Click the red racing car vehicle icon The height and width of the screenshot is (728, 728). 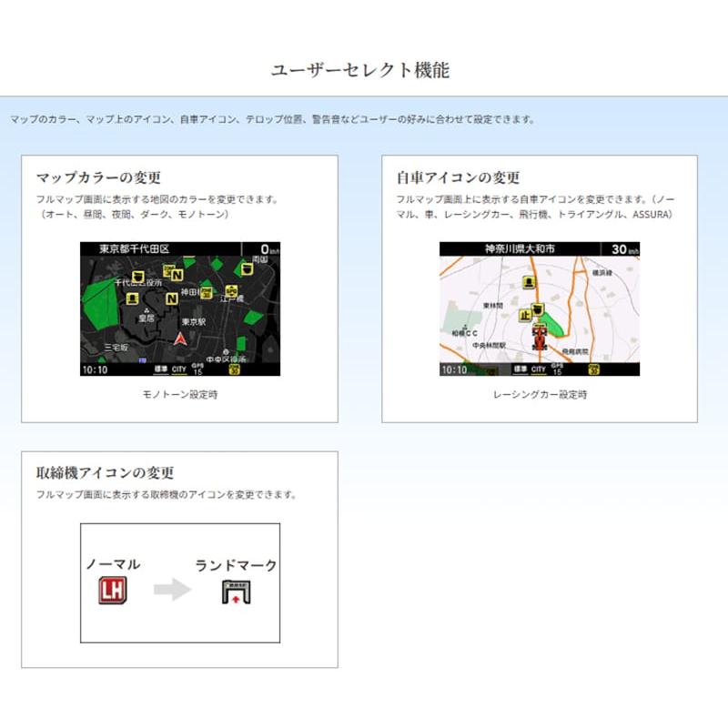pos(539,339)
